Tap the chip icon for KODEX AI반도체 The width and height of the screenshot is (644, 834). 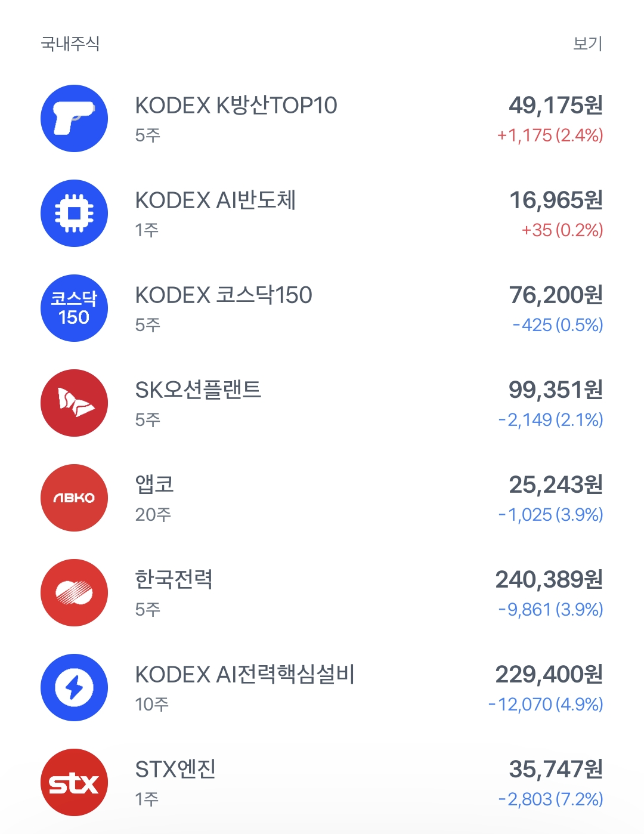pos(74,213)
